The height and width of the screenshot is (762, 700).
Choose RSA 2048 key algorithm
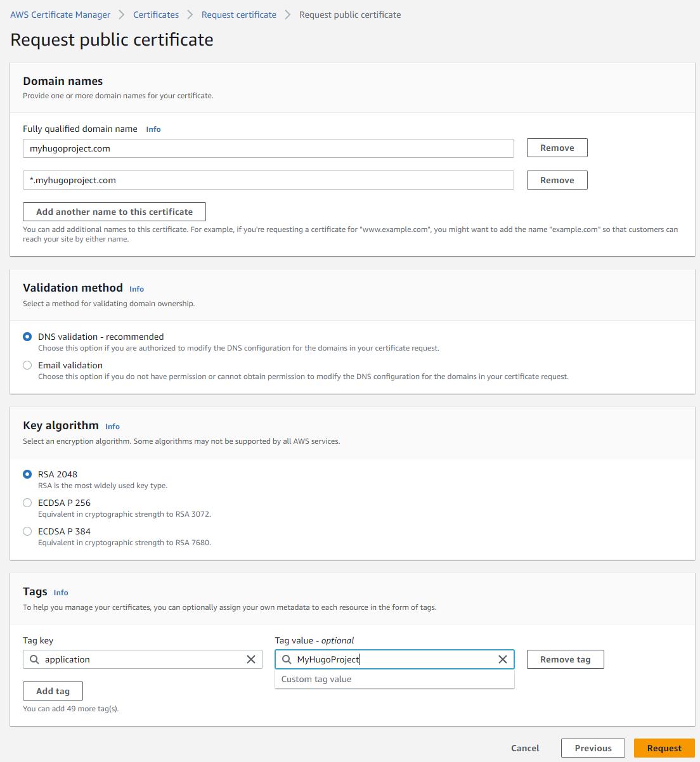click(27, 474)
